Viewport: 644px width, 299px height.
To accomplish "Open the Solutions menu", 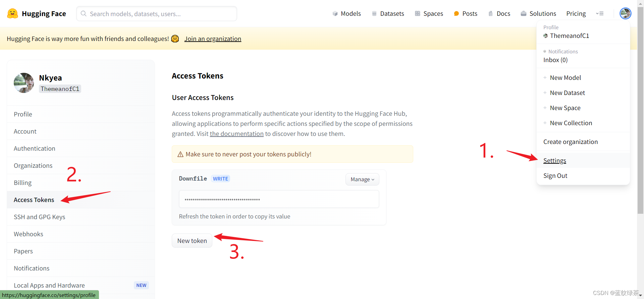I will click(x=543, y=14).
